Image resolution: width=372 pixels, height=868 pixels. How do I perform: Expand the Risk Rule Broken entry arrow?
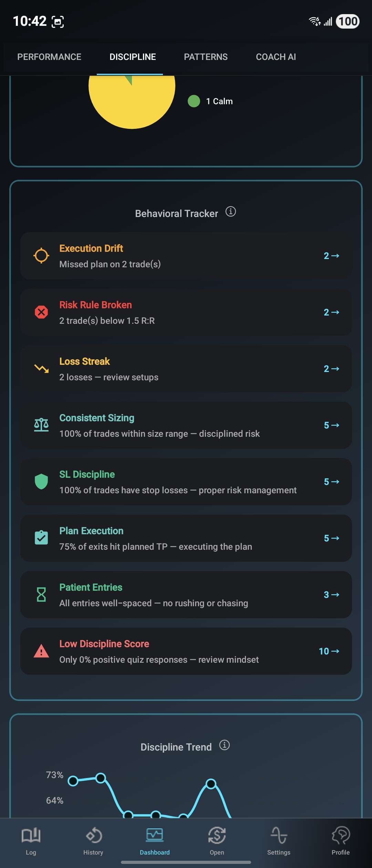[x=331, y=312]
